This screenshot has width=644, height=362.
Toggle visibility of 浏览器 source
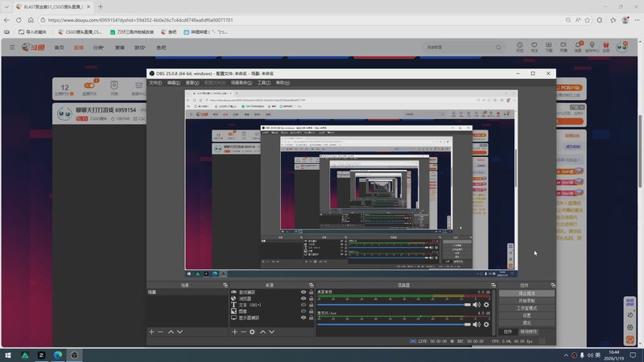point(303,298)
